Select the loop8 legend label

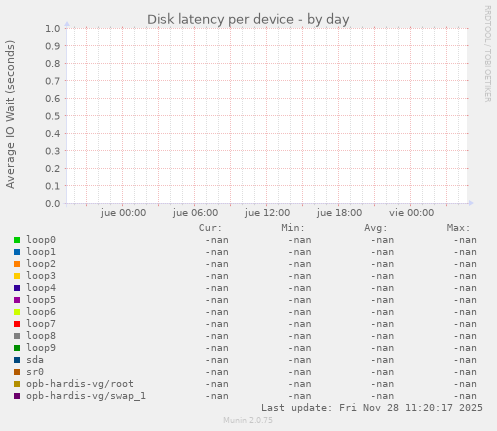pyautogui.click(x=41, y=336)
